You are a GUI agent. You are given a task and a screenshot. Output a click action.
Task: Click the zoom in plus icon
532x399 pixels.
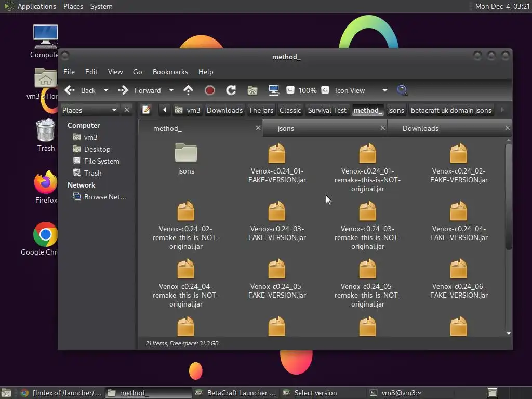click(325, 90)
